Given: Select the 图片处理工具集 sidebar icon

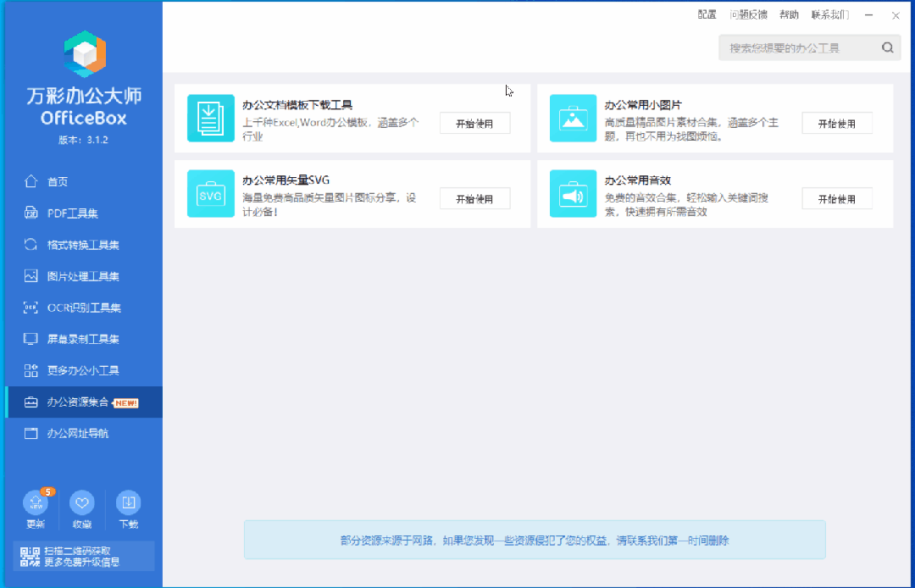Looking at the screenshot, I should pos(31,276).
